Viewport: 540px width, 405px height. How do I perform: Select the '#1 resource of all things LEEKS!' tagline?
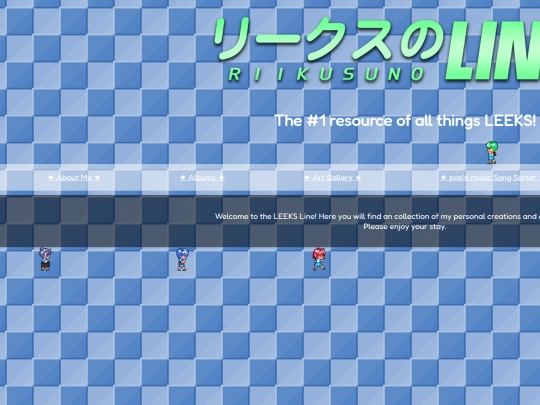click(405, 121)
